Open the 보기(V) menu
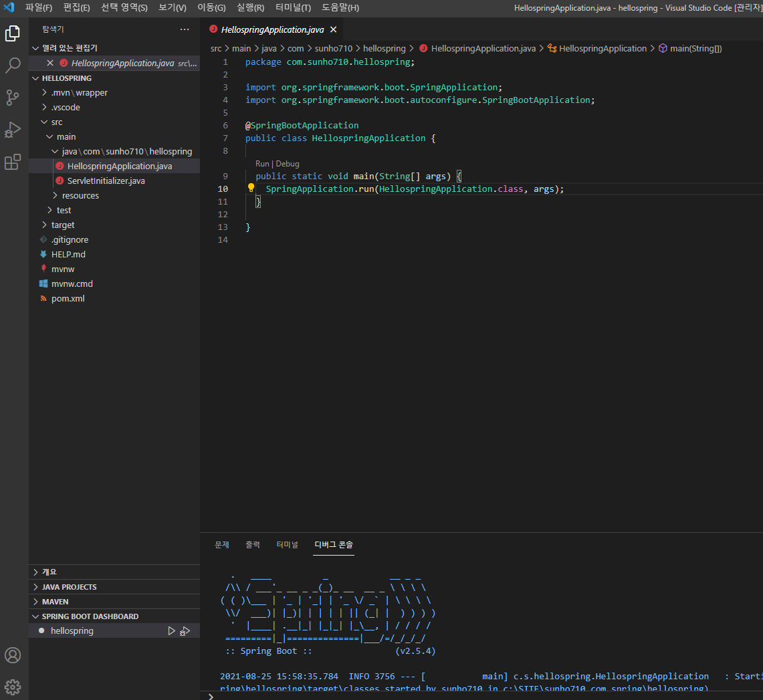 click(173, 7)
